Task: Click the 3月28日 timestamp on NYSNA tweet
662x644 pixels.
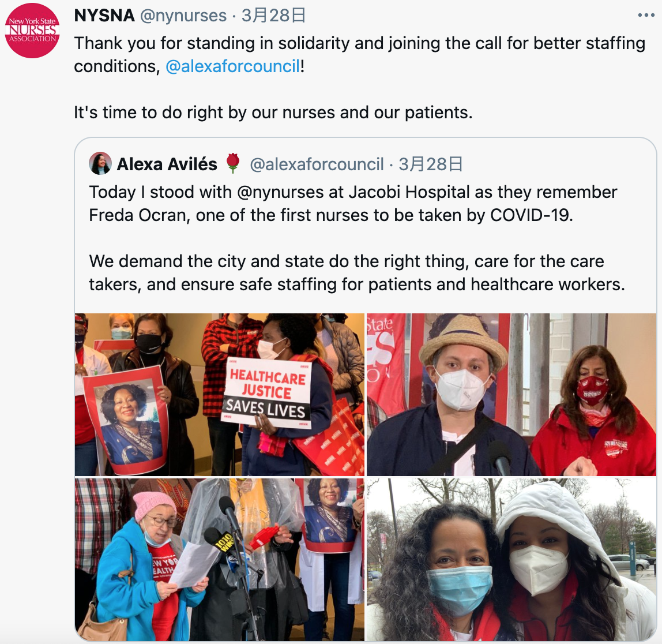Action: pyautogui.click(x=273, y=16)
